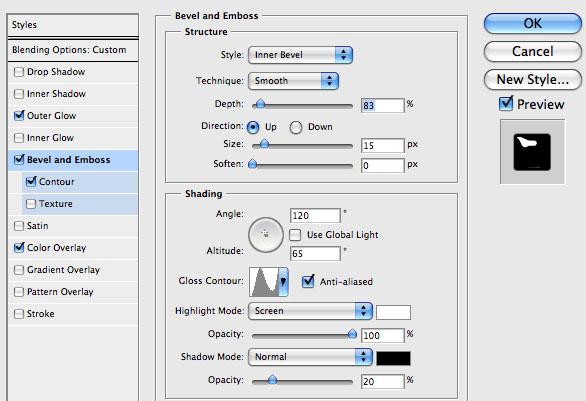The height and width of the screenshot is (401, 586).
Task: Select Blending Options: Custom
Action: point(73,50)
